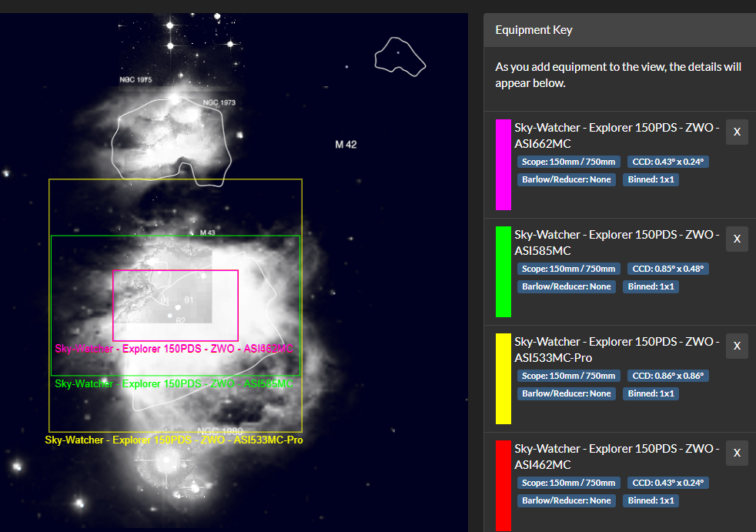Click Scope badge of ASI533MC-Pro entry

[x=568, y=376]
